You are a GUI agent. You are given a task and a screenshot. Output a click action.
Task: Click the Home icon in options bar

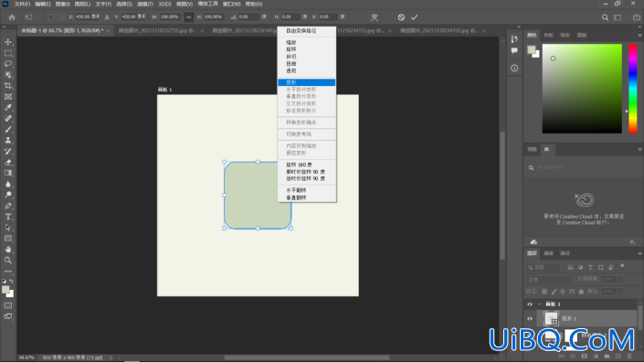[12, 17]
